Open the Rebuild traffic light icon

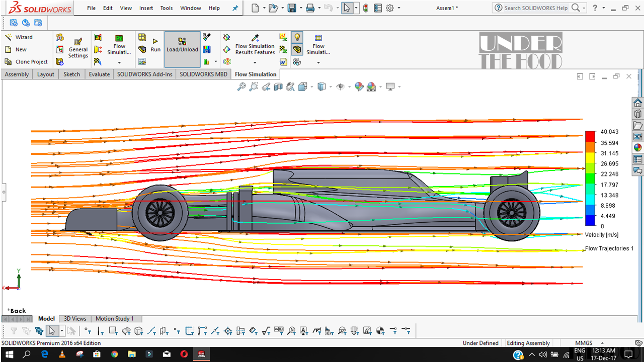point(366,8)
